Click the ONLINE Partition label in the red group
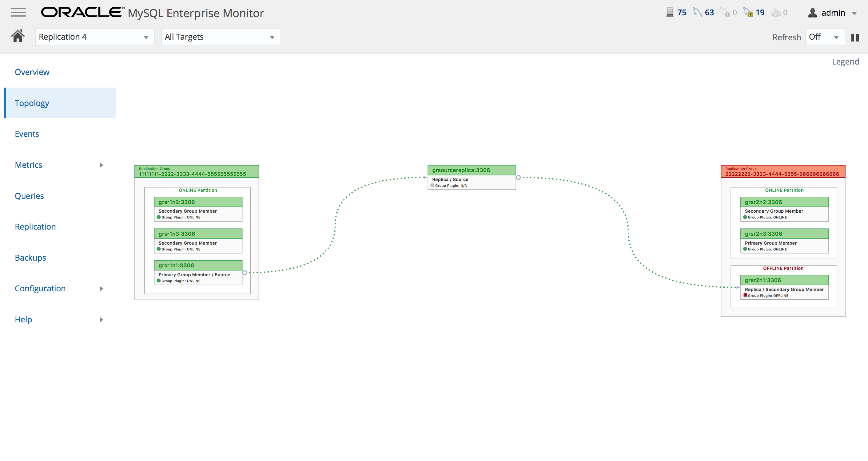868x461 pixels. point(784,190)
